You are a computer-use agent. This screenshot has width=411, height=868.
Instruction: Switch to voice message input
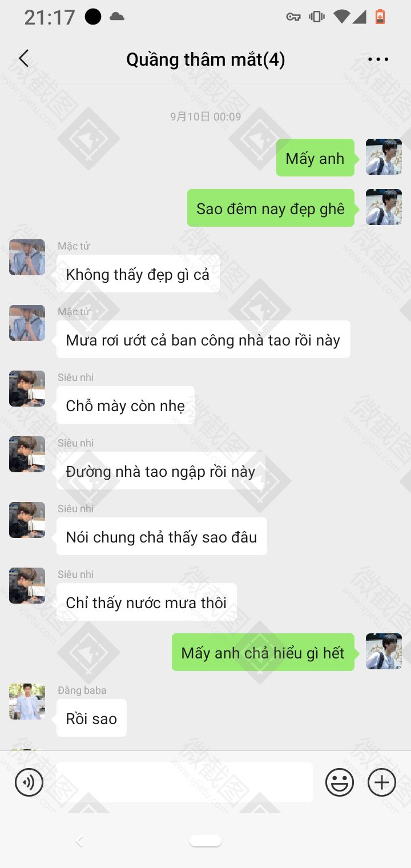tap(29, 782)
